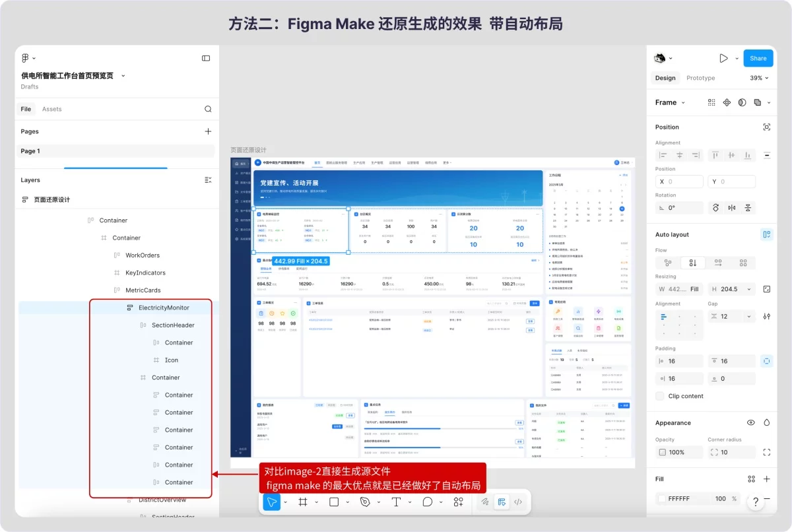792x532 pixels.
Task: Switch to the File tab
Action: [x=26, y=109]
